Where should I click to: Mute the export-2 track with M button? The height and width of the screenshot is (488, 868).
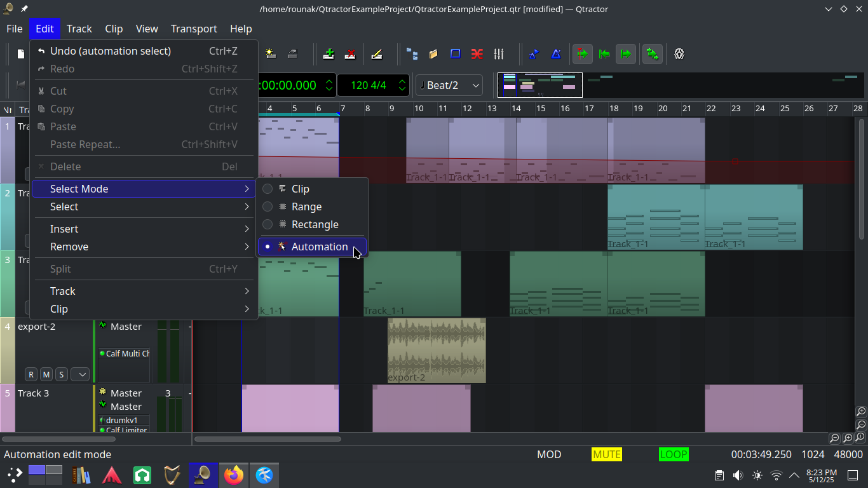[46, 374]
